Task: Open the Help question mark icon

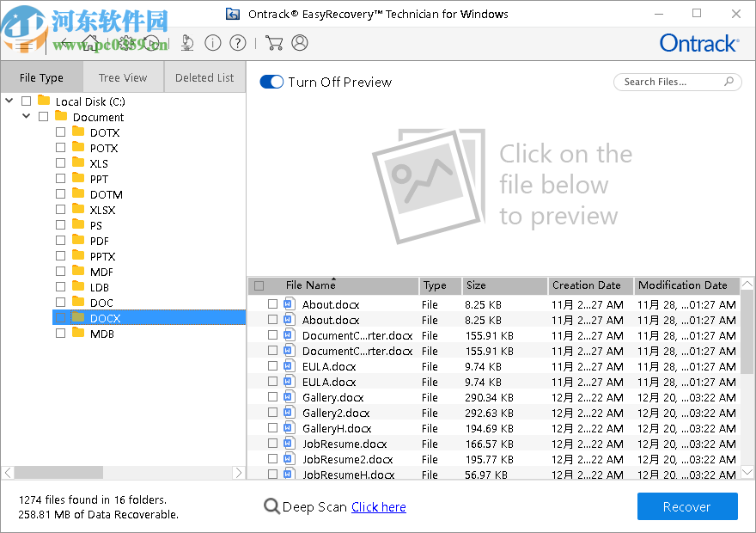Action: (x=237, y=42)
